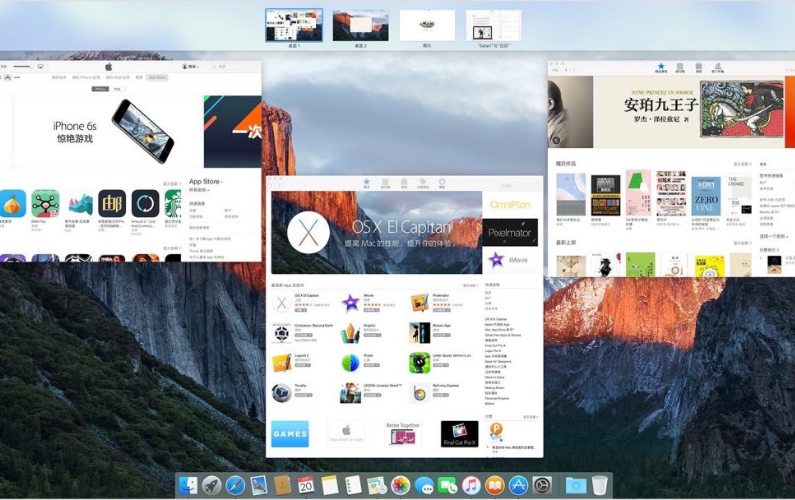Open Civilization: Beyond Earth app icon
Viewport: 795px width, 500px height.
[281, 333]
